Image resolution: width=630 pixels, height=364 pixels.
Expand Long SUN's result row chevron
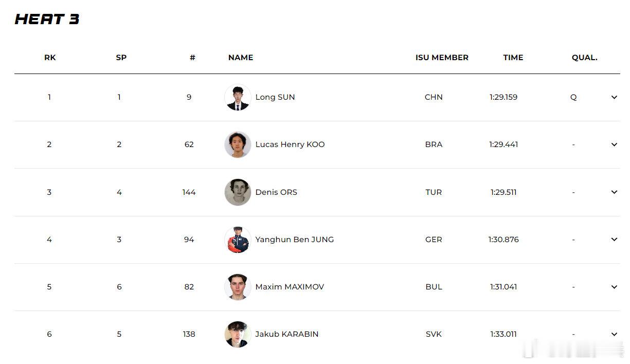tap(614, 97)
